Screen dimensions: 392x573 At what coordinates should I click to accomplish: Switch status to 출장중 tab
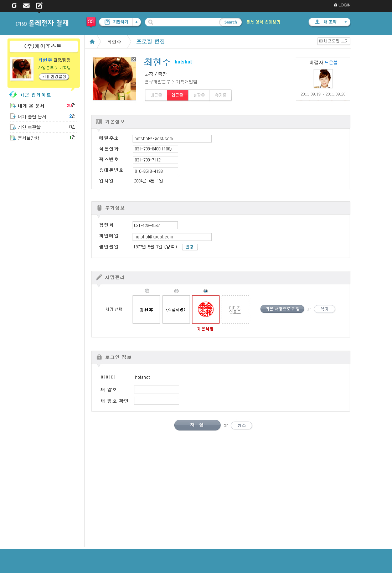[x=199, y=95]
